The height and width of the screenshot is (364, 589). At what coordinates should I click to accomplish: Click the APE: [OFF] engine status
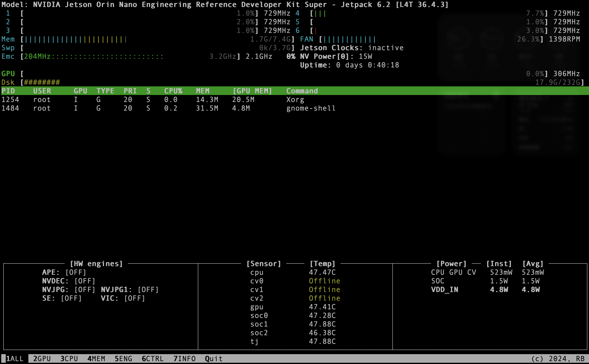click(64, 272)
